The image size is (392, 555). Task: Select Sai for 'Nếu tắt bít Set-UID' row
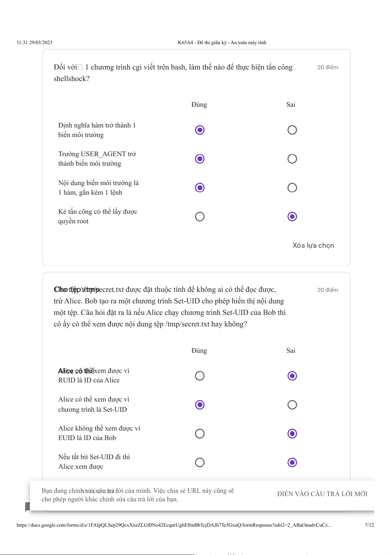(x=292, y=462)
